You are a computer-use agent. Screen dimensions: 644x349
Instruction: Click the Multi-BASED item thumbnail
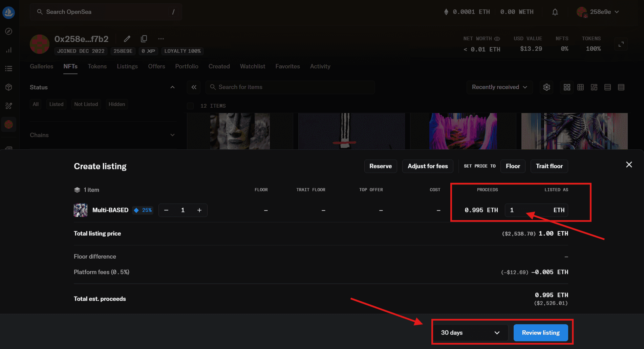coord(81,210)
